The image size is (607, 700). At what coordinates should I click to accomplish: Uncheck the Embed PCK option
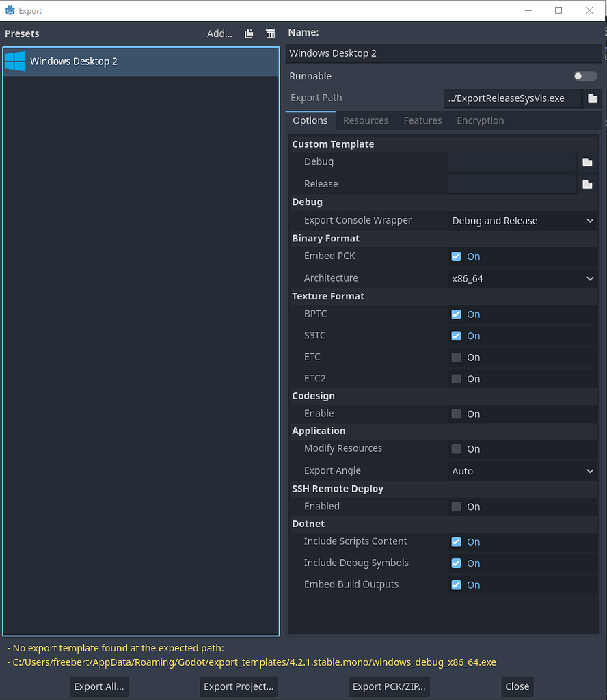457,256
